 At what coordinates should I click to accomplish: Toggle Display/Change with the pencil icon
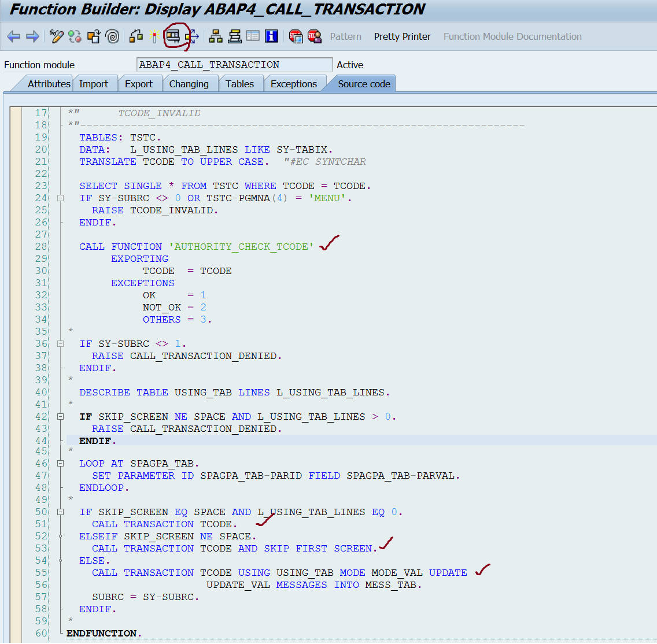point(56,36)
